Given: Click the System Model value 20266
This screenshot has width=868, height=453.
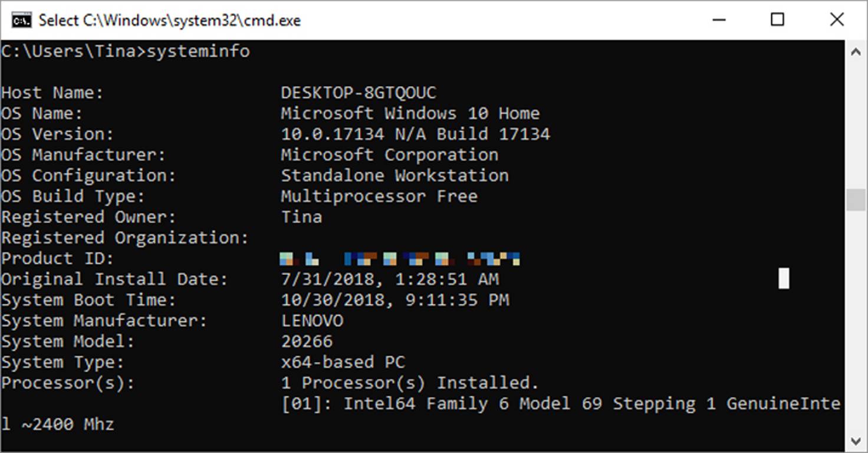Looking at the screenshot, I should pyautogui.click(x=307, y=341).
